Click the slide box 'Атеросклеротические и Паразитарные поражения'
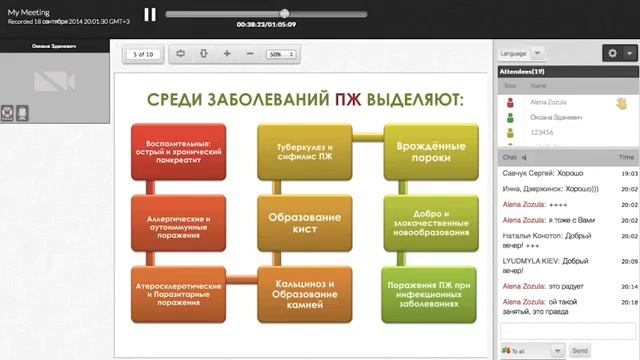 click(178, 294)
